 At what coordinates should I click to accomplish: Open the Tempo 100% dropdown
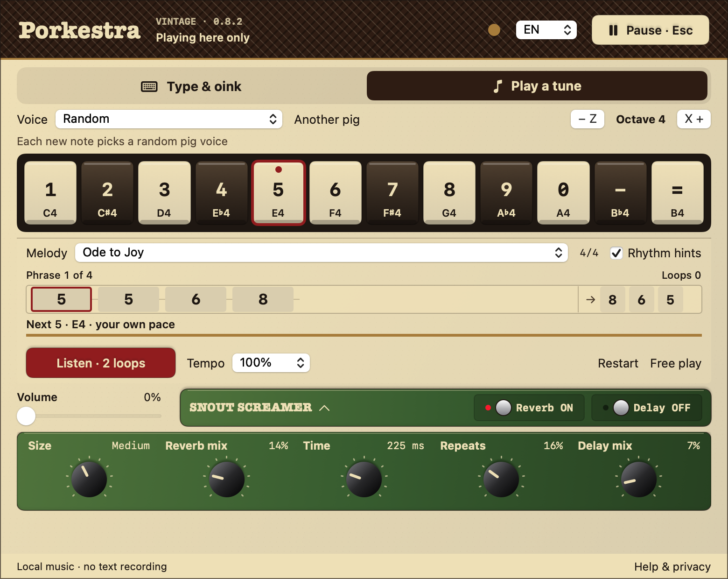coord(271,363)
